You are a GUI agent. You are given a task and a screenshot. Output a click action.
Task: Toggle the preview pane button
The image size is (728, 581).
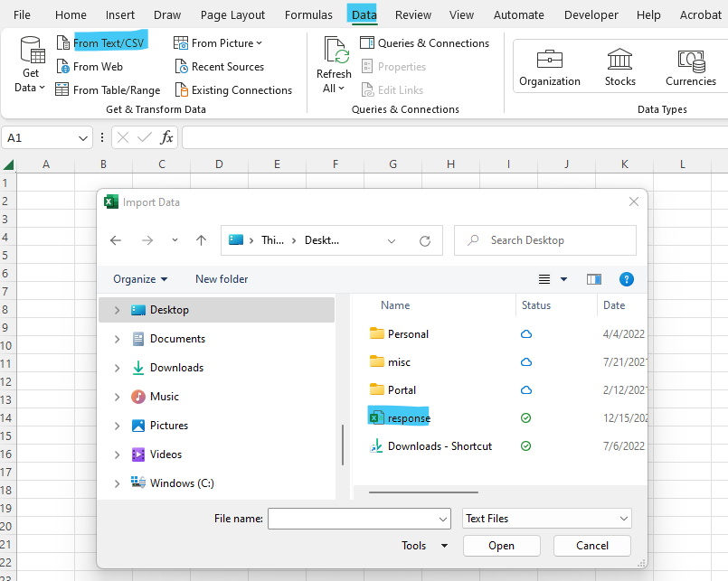tap(593, 279)
